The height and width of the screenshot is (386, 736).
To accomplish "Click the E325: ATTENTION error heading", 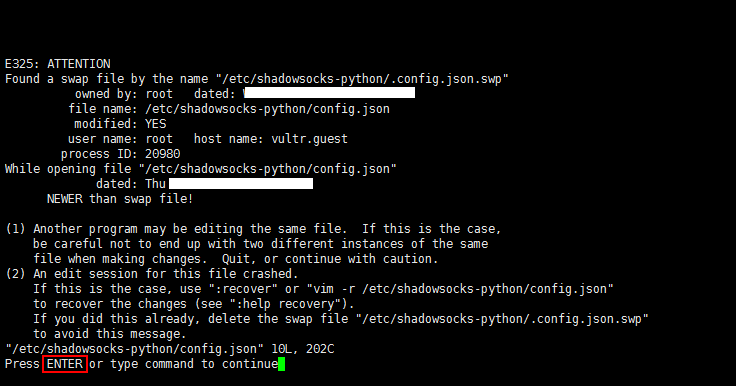I will [x=58, y=64].
